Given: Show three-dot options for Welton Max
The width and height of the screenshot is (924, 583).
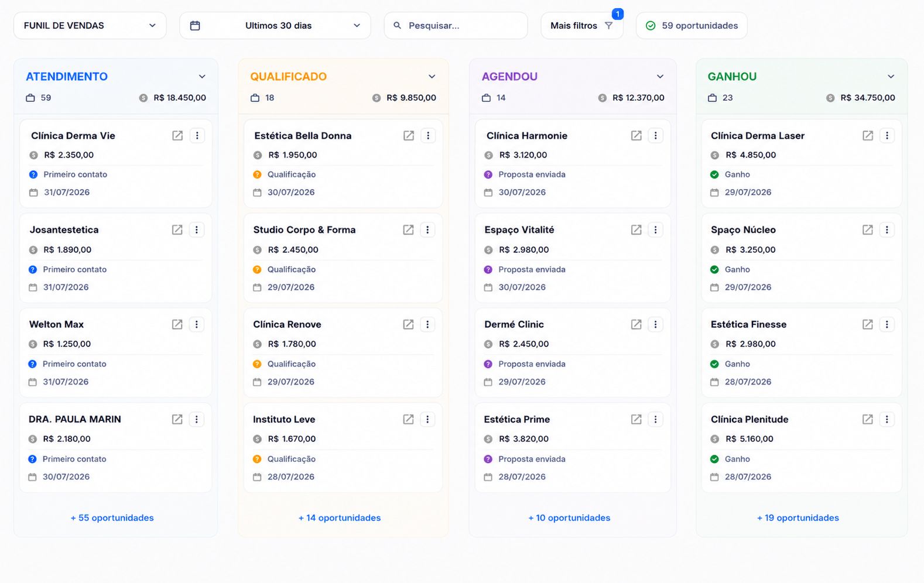Looking at the screenshot, I should click(x=197, y=324).
